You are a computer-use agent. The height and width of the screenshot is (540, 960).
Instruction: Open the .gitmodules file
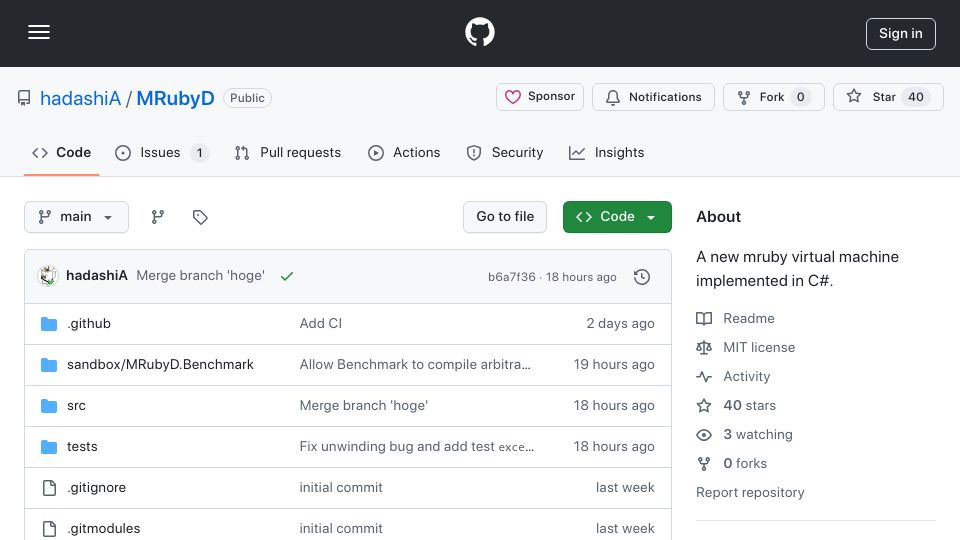(x=103, y=528)
